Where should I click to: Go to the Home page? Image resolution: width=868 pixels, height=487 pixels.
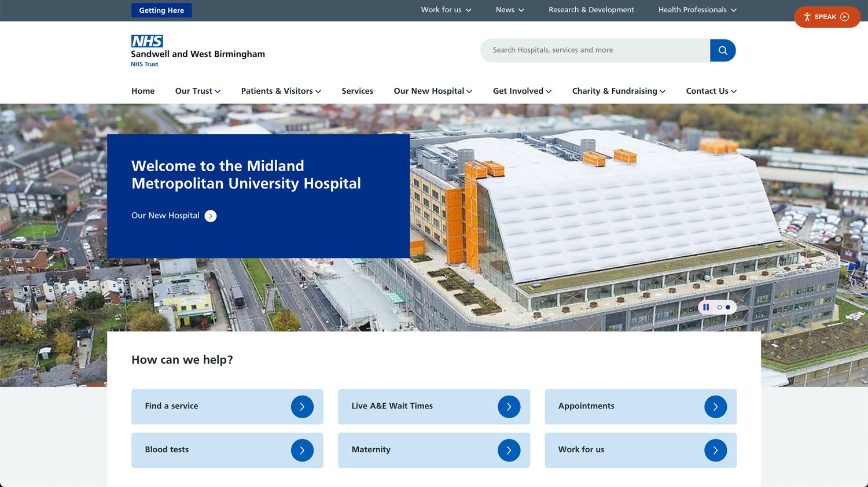[x=143, y=91]
